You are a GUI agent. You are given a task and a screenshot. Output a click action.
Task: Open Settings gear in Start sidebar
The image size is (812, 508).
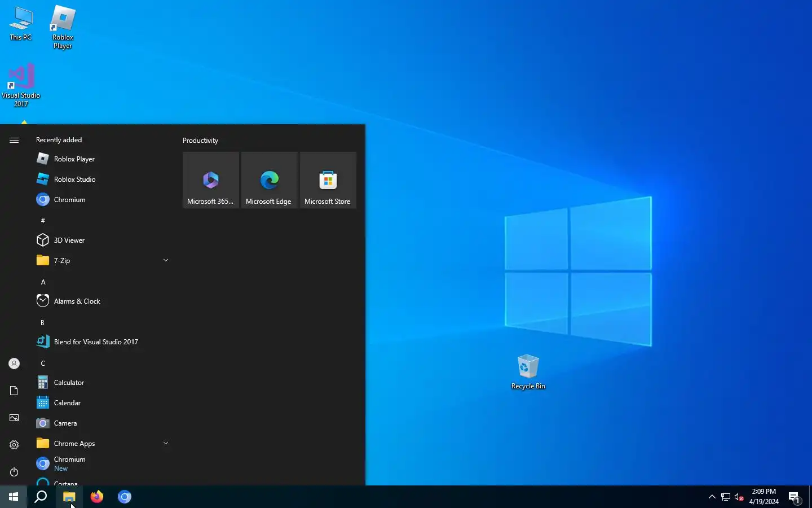click(x=14, y=445)
